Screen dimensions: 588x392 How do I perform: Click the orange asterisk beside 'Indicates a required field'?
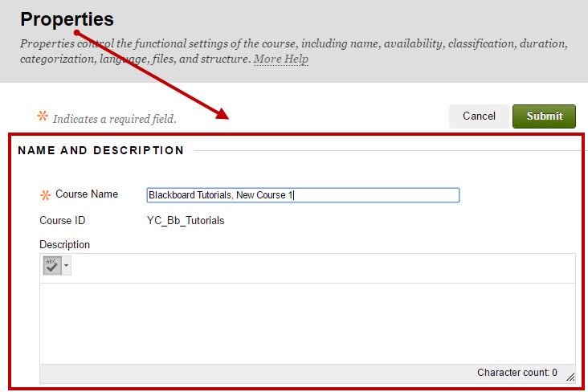pyautogui.click(x=43, y=116)
